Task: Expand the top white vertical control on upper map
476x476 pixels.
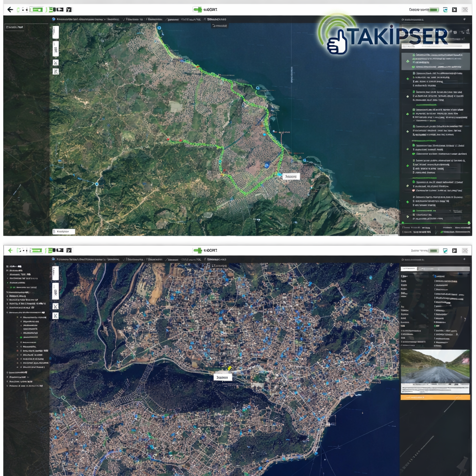Action: pos(55,32)
